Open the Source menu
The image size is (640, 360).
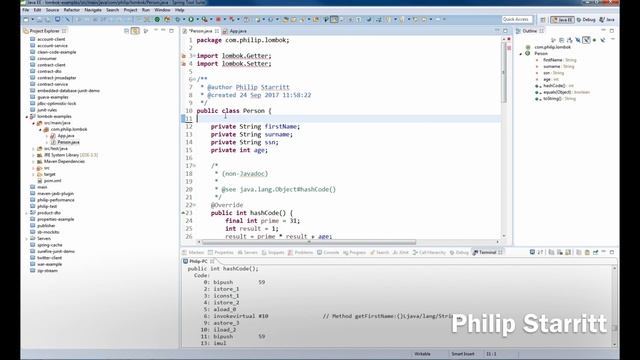tap(52, 10)
